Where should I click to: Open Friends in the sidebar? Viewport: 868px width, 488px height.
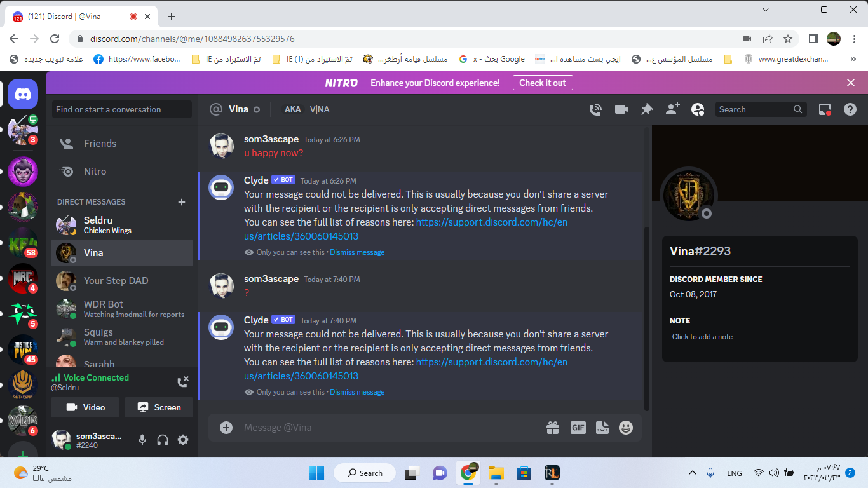click(122, 144)
